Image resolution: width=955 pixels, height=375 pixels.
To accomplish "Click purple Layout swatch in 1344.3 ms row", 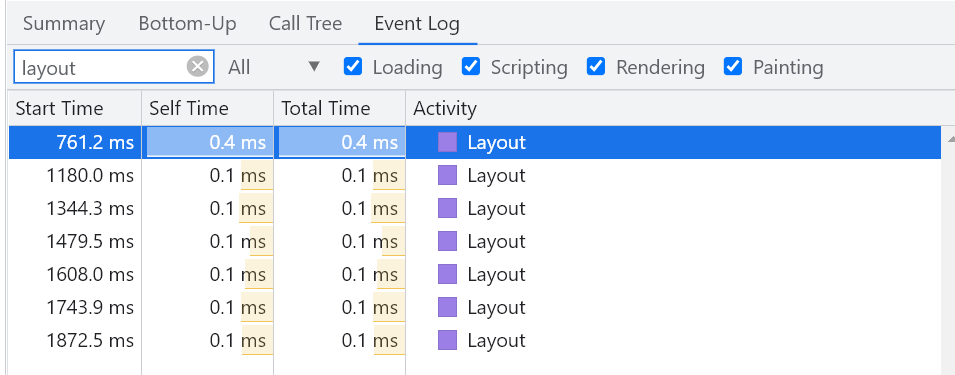I will [x=447, y=208].
